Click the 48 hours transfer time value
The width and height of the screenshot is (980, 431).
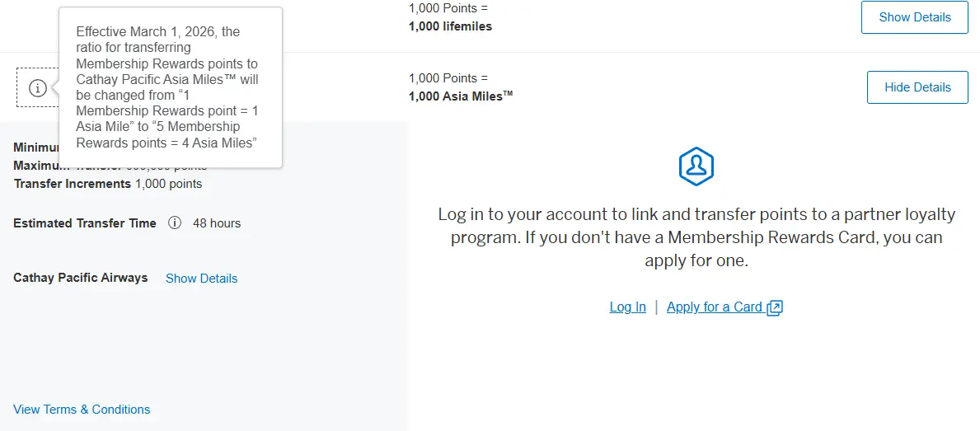pyautogui.click(x=217, y=223)
